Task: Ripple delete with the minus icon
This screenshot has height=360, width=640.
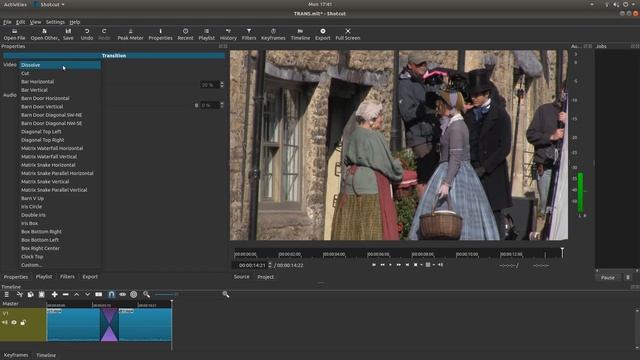Action: [x=65, y=294]
